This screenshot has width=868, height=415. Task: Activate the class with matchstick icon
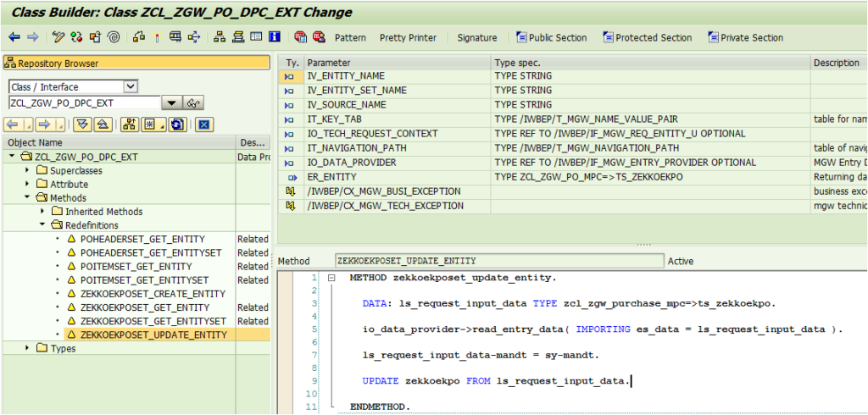click(157, 37)
